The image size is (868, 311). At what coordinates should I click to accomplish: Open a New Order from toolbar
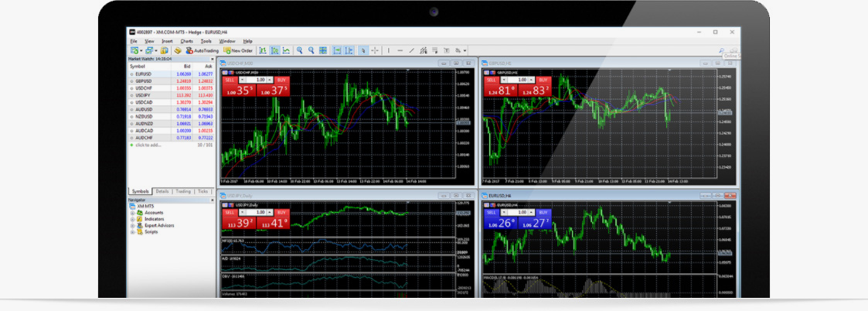click(238, 50)
